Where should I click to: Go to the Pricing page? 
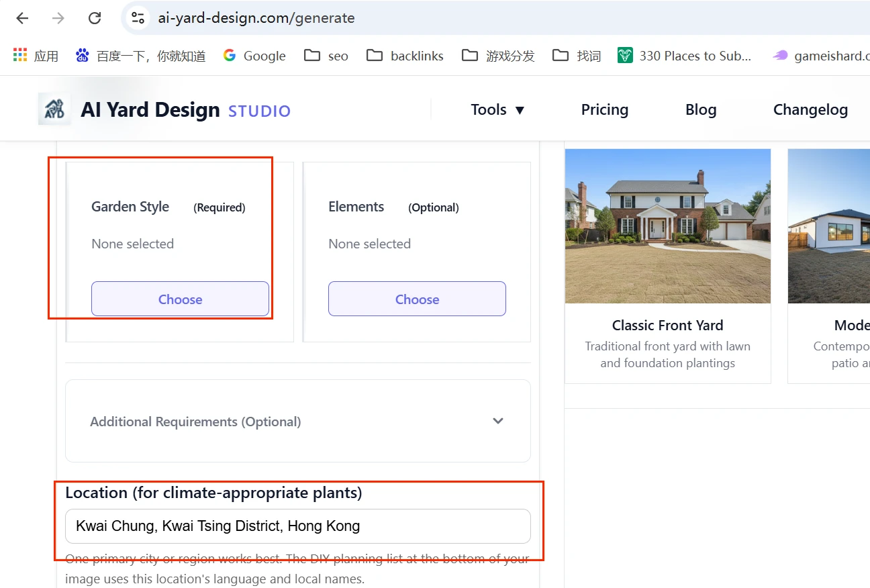[605, 109]
